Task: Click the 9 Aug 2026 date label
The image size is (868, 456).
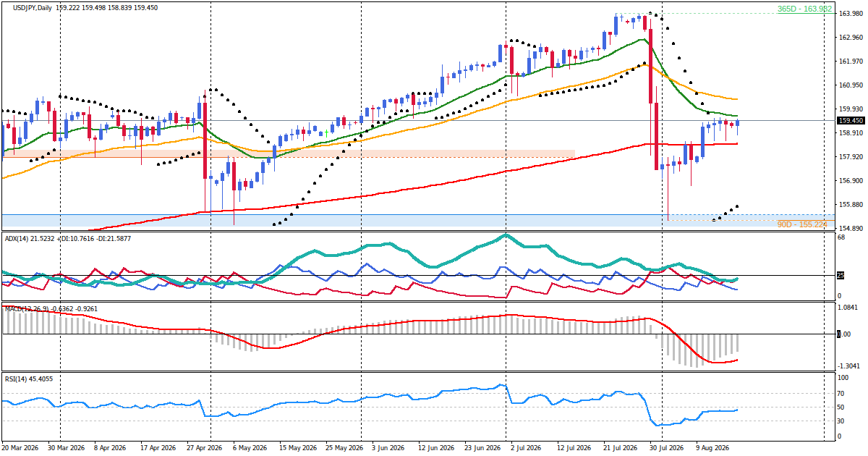Action: click(x=712, y=449)
